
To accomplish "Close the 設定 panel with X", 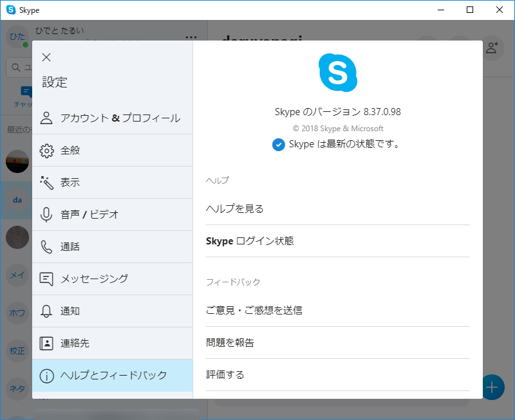I will coord(46,57).
